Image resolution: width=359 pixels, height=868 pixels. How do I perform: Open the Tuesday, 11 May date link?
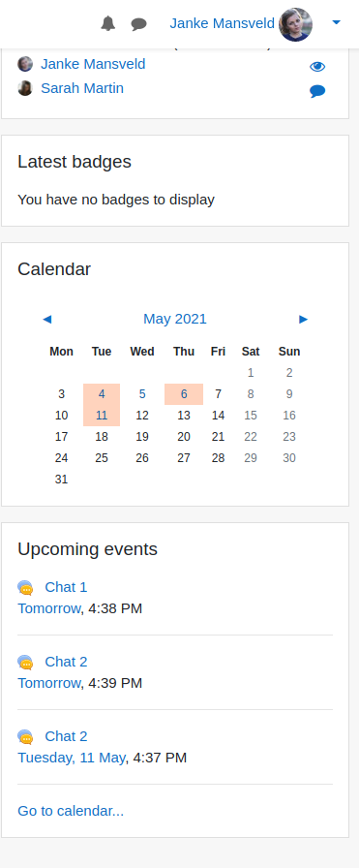[72, 758]
